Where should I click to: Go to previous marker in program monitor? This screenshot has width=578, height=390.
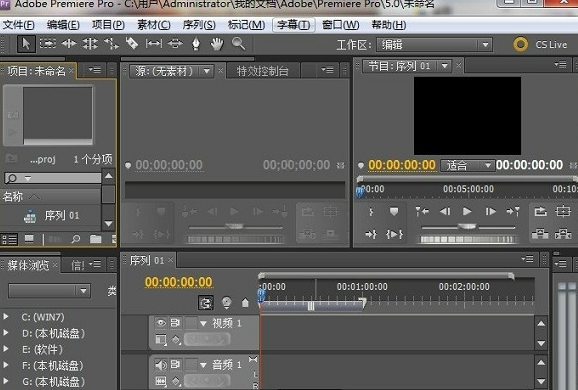coord(422,211)
